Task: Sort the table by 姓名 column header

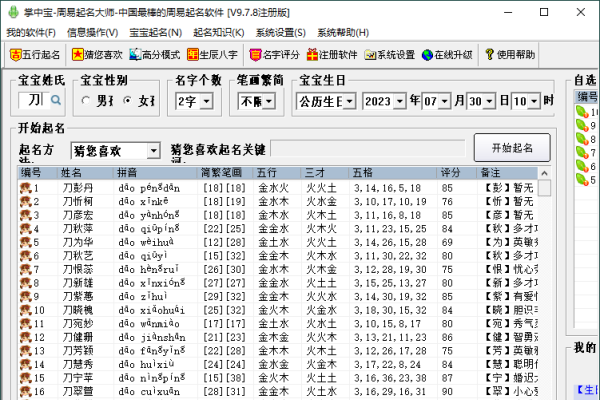Action: (x=85, y=173)
